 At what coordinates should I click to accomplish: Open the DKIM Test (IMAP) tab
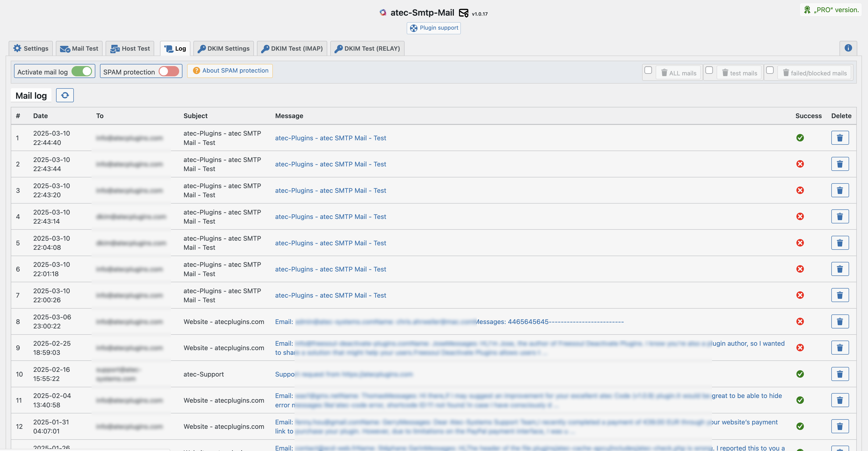pos(292,49)
